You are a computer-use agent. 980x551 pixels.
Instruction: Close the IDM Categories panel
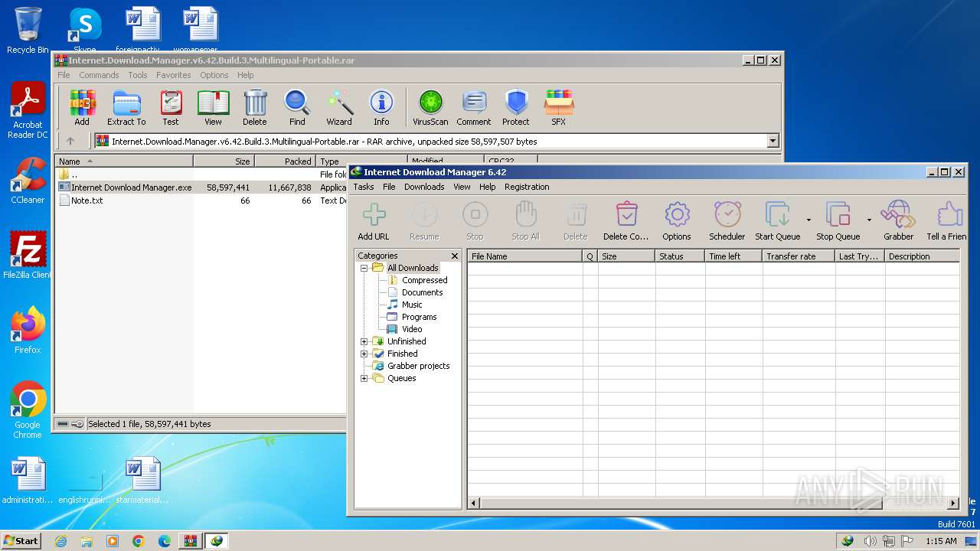point(455,256)
